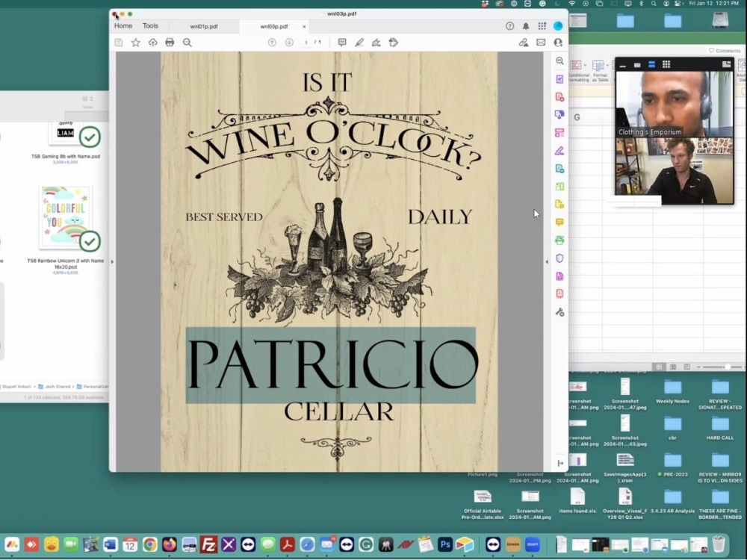Open Format as Table in the Excel ribbon

(600, 72)
